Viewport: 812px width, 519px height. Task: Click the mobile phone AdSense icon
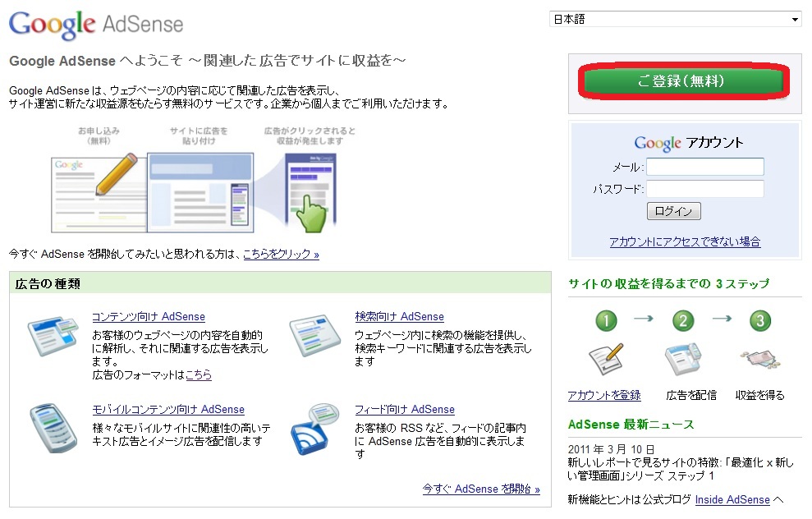pyautogui.click(x=53, y=427)
